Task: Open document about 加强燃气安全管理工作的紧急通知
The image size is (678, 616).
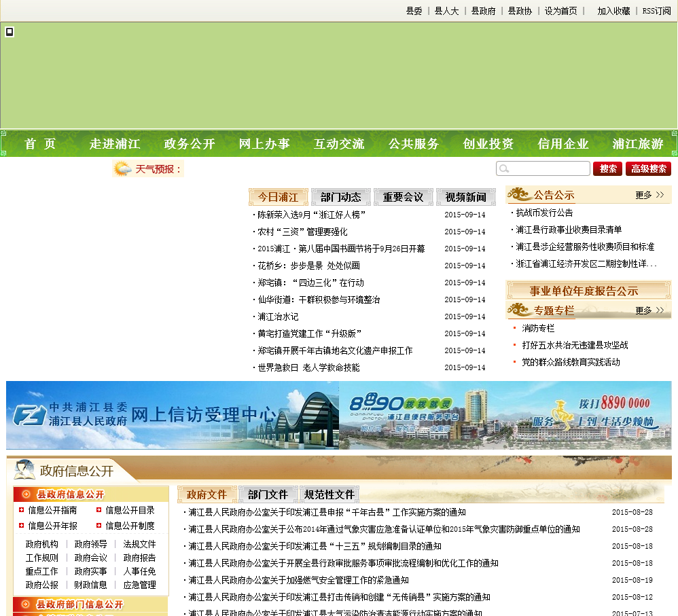Action: [298, 580]
